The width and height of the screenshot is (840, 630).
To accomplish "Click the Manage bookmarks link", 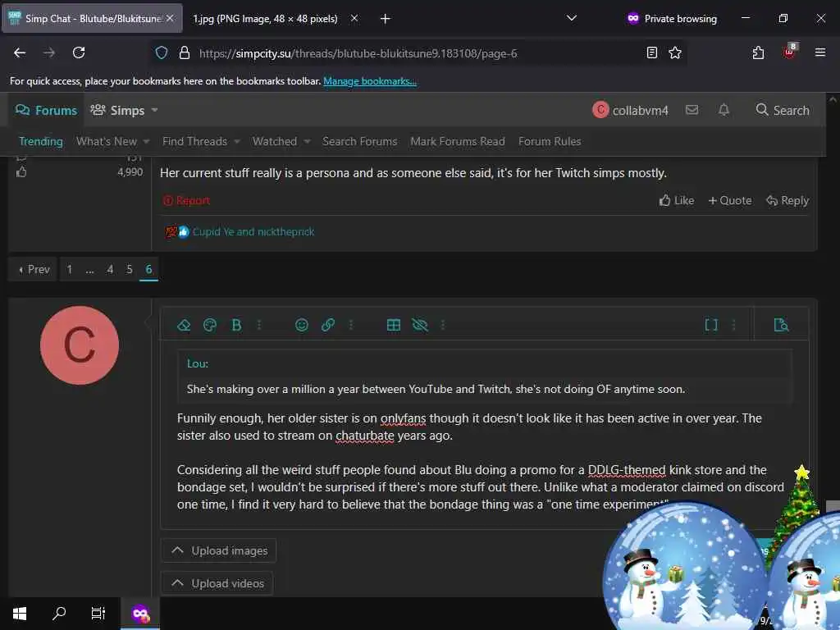I will (370, 81).
